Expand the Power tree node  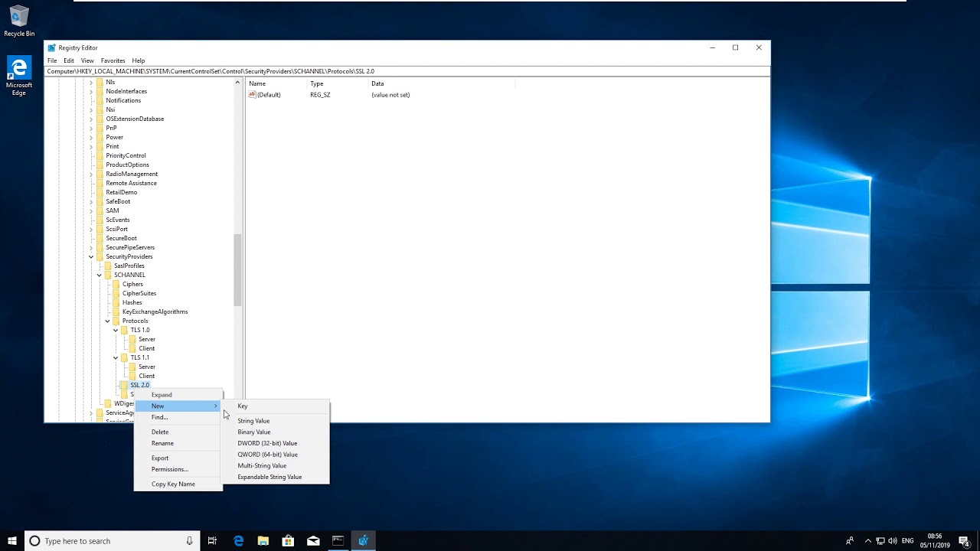pyautogui.click(x=91, y=137)
